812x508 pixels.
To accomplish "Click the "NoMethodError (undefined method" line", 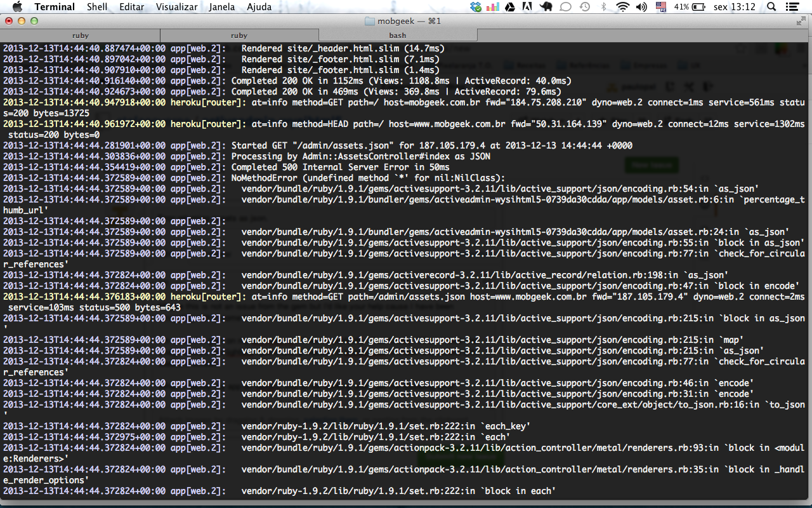I will tap(254, 178).
